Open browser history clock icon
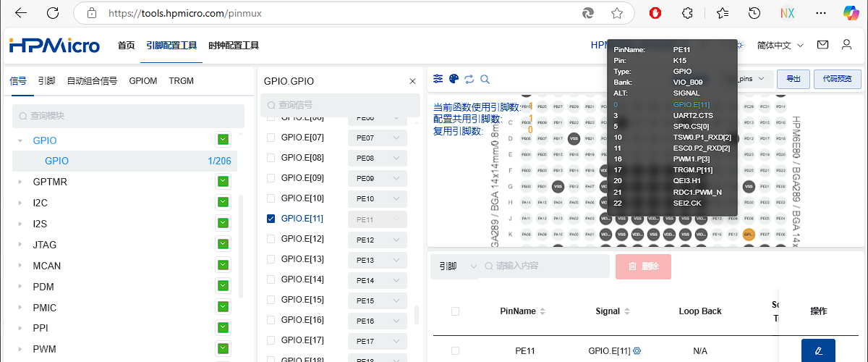868x362 pixels. [x=754, y=13]
